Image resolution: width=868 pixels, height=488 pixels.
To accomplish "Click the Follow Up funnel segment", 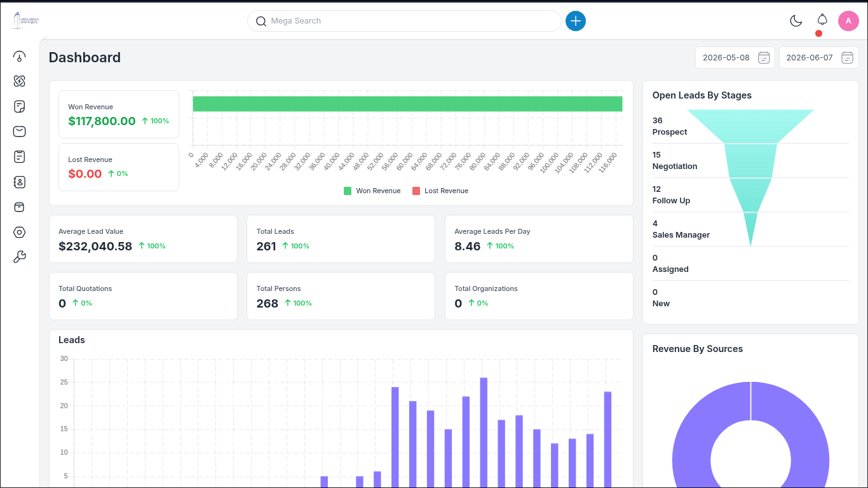I will tap(750, 194).
